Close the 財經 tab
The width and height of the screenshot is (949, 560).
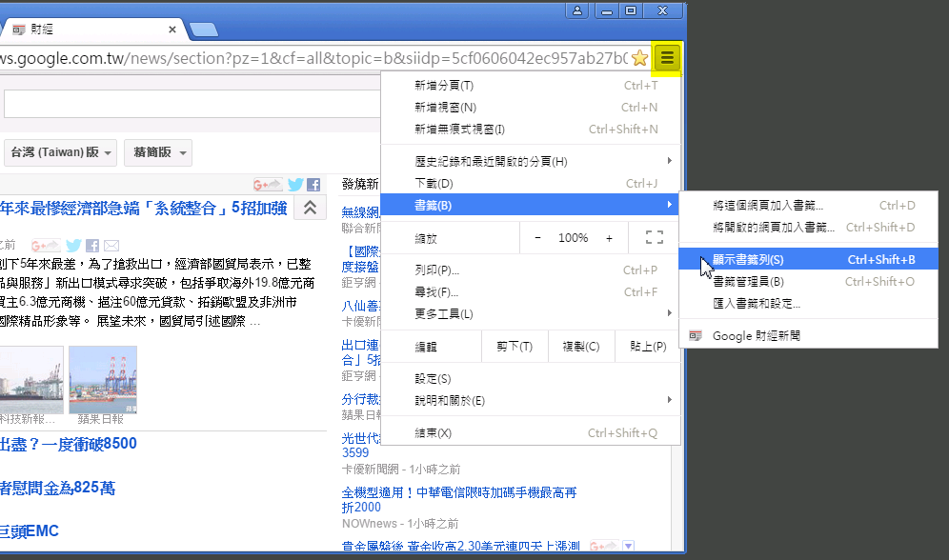(x=172, y=29)
